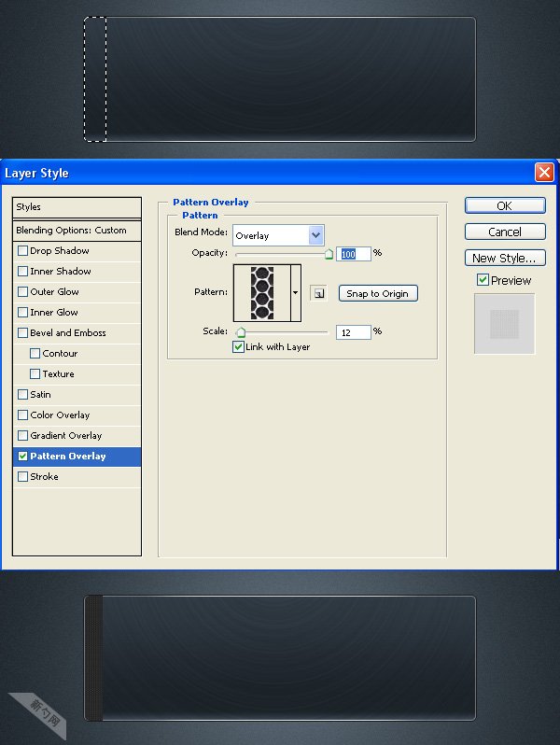Open the Blend Mode dropdown
Viewport: 560px width, 745px height.
(278, 235)
